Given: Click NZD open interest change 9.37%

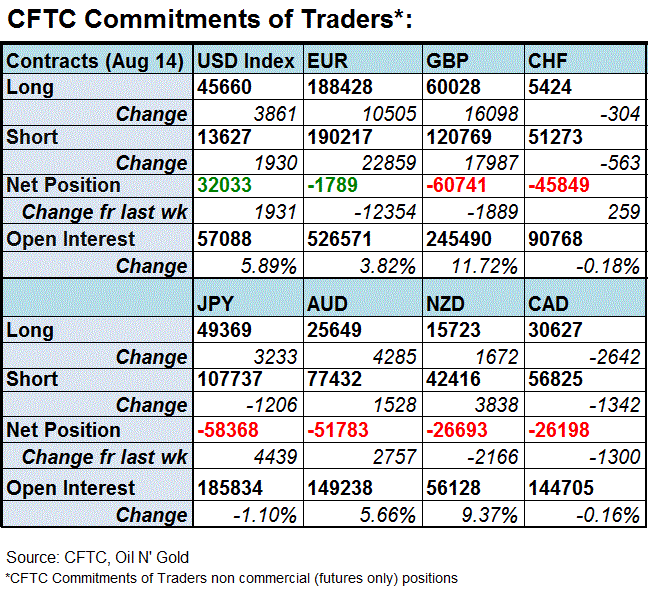Looking at the screenshot, I should click(489, 515).
